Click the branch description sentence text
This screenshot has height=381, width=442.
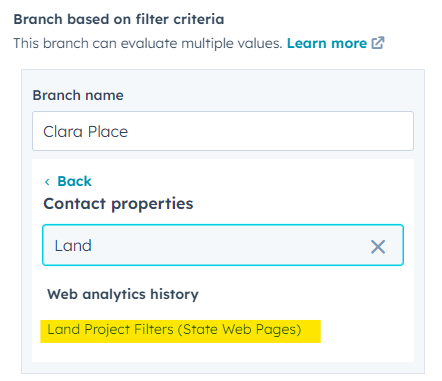pyautogui.click(x=148, y=43)
